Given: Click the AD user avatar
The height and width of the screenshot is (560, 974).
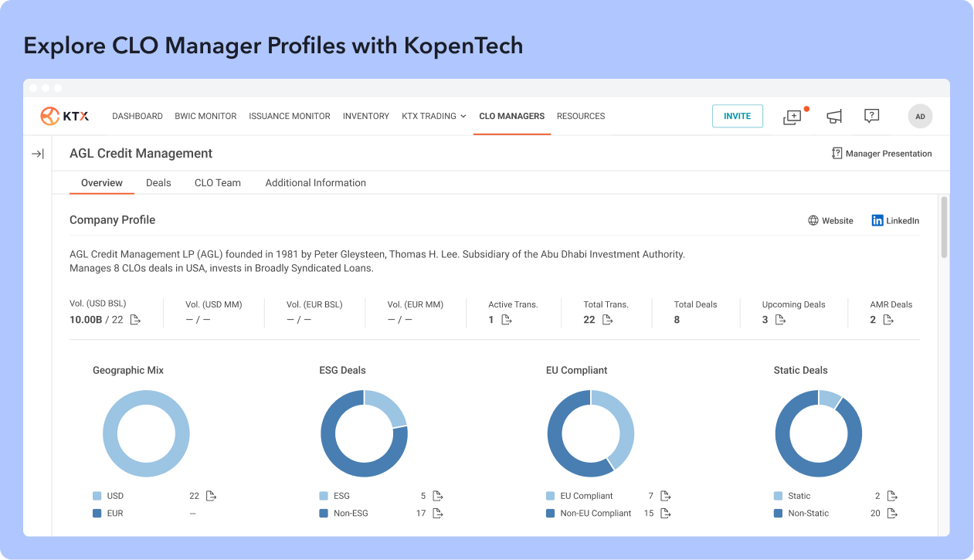Looking at the screenshot, I should 920,117.
